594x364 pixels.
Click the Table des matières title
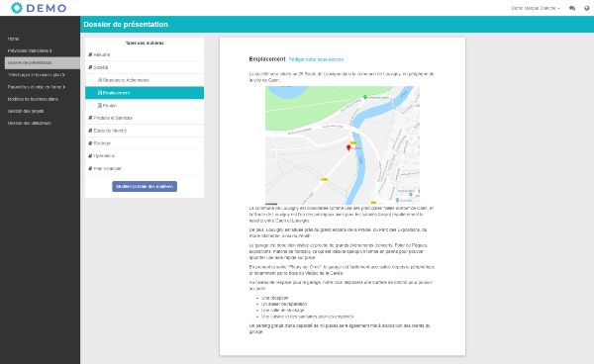[x=145, y=44]
